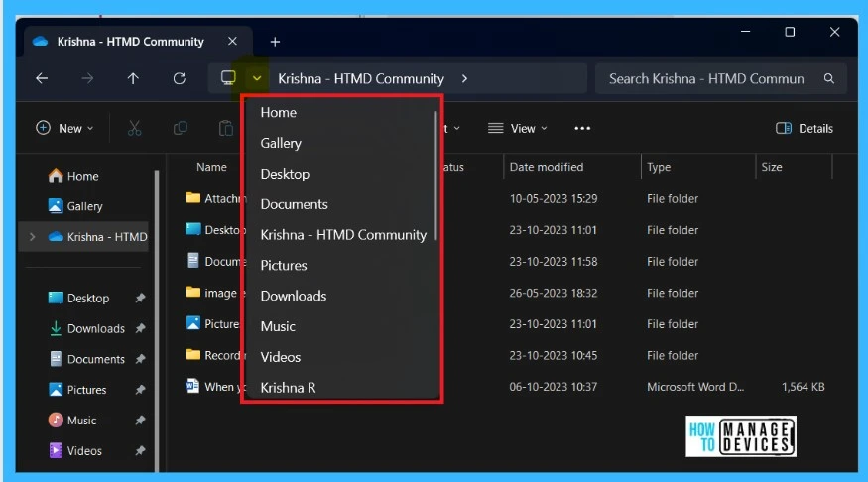Viewport: 868px width, 482px height.
Task: Choose Krishna - HTMD Community in dropdown list
Action: 341,235
